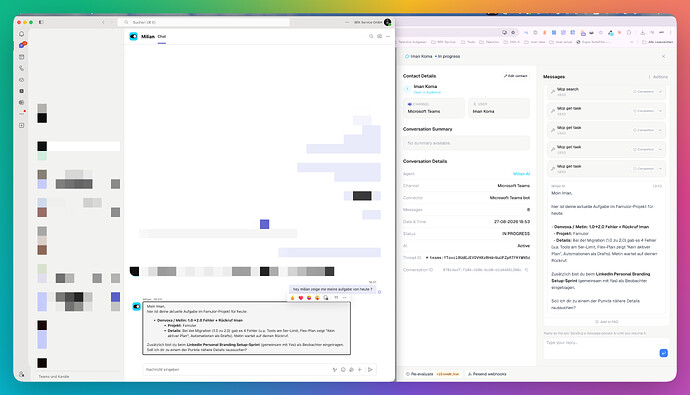The width and height of the screenshot is (690, 395).
Task: Click the "IN PROGRESS" status value
Action: pyautogui.click(x=516, y=234)
